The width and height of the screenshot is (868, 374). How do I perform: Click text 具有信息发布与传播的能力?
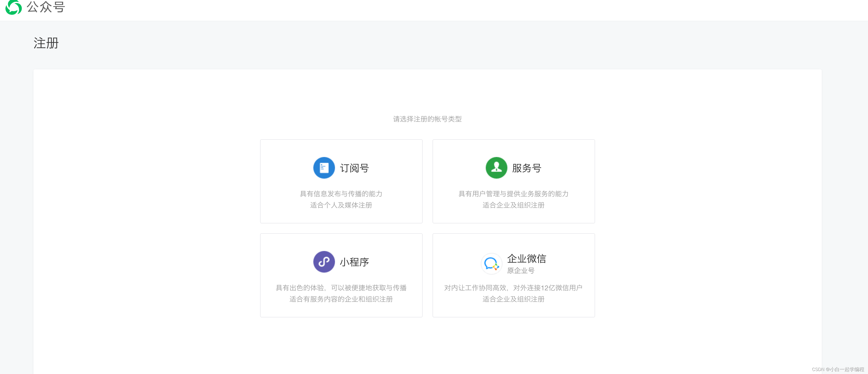point(341,194)
